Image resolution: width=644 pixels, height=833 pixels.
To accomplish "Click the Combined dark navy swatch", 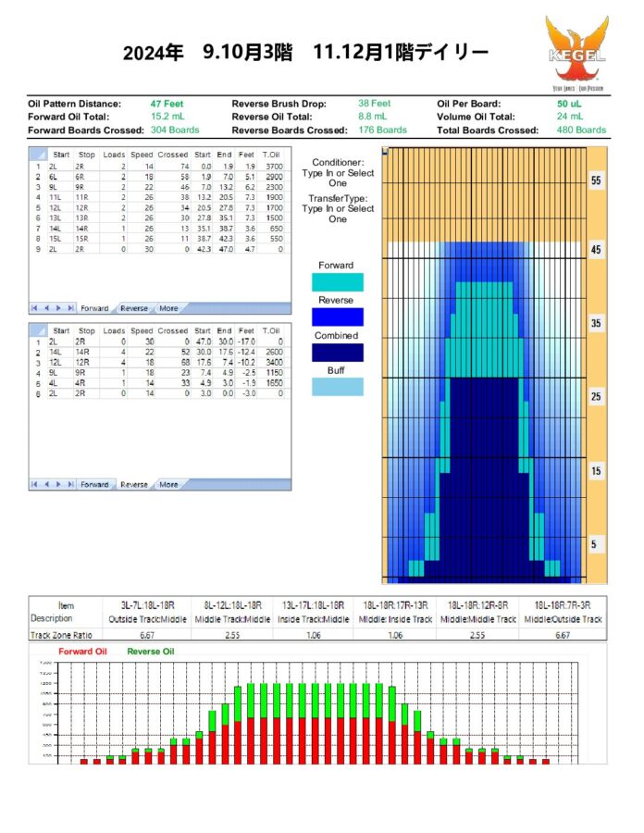I will (338, 353).
